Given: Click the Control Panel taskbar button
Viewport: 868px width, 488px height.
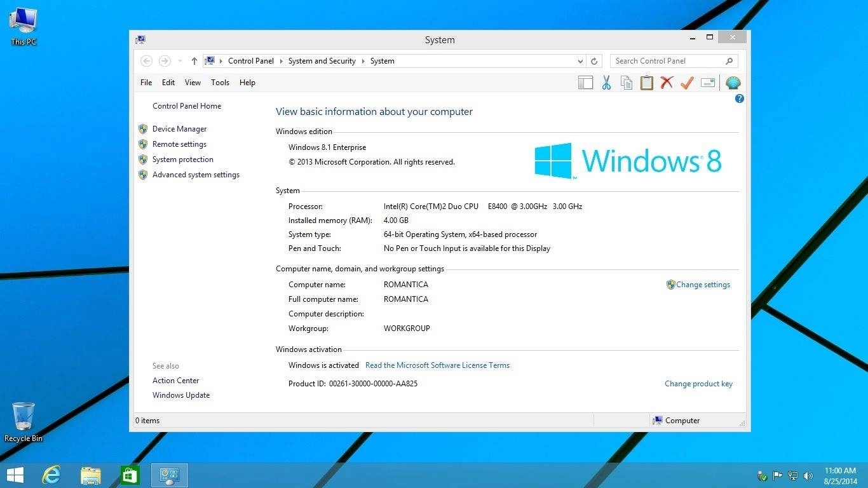Looking at the screenshot, I should 169,475.
